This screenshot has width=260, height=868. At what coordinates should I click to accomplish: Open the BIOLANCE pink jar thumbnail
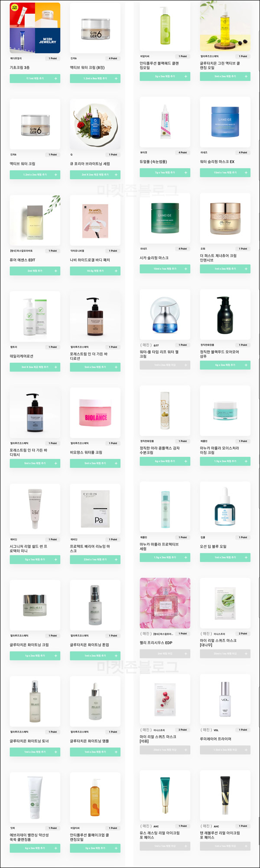click(95, 412)
